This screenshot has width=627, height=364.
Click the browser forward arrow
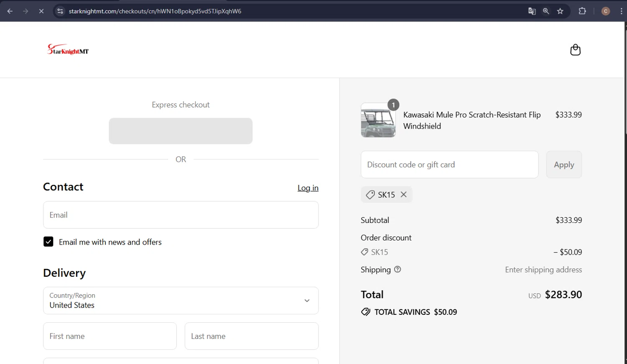[25, 11]
